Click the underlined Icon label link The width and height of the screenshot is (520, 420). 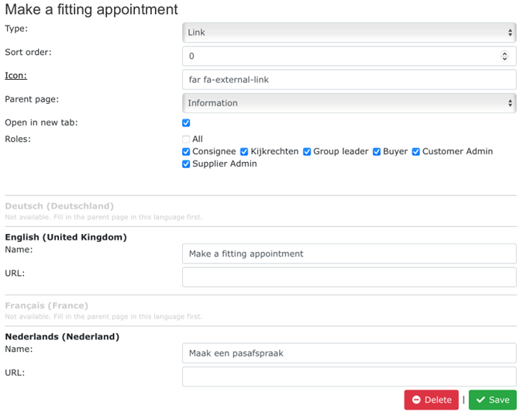(15, 76)
